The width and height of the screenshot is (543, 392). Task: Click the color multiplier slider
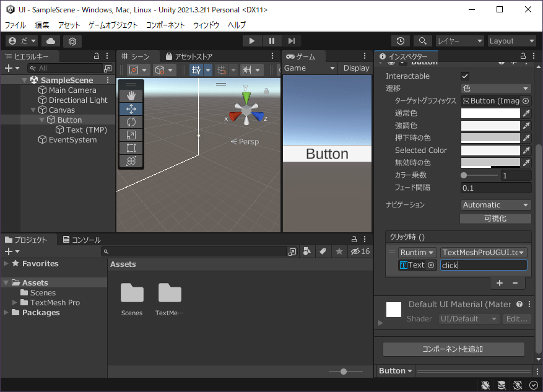click(x=479, y=175)
